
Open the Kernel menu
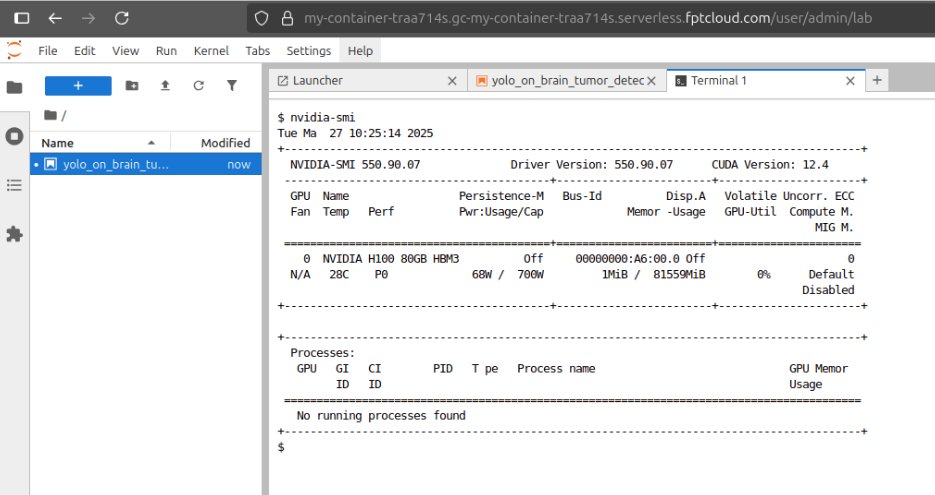(x=211, y=51)
